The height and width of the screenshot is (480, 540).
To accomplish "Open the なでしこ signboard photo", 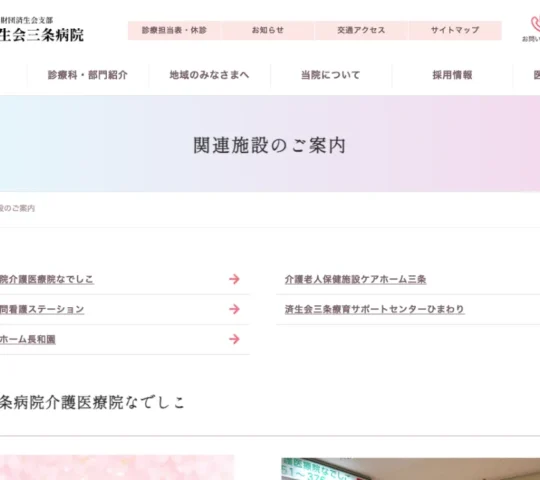I will tap(411, 469).
